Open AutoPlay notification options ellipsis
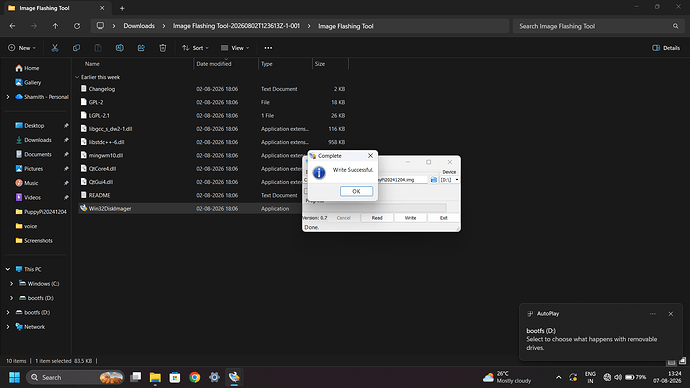This screenshot has height=388, width=690. click(x=653, y=314)
